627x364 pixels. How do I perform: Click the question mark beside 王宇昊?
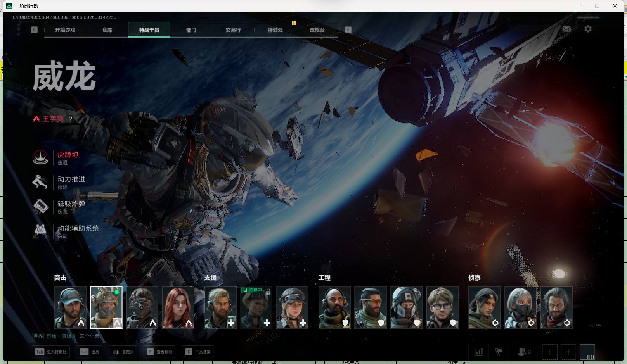70,119
